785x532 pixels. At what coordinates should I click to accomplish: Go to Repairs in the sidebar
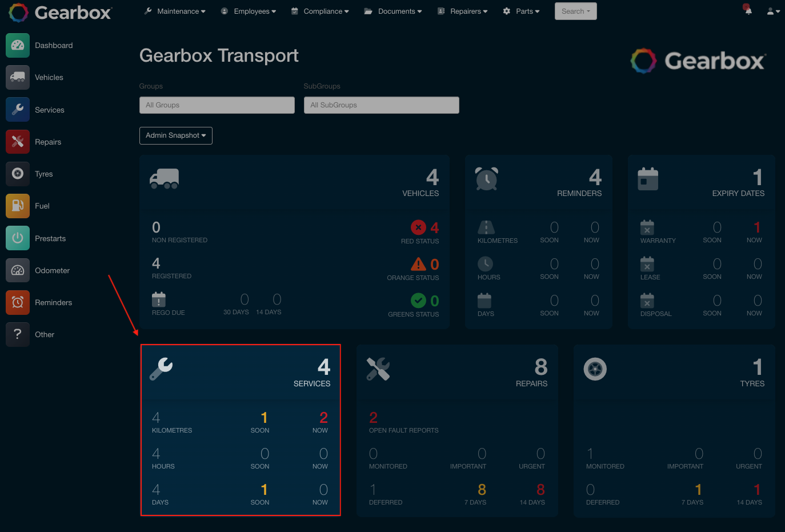tap(48, 142)
